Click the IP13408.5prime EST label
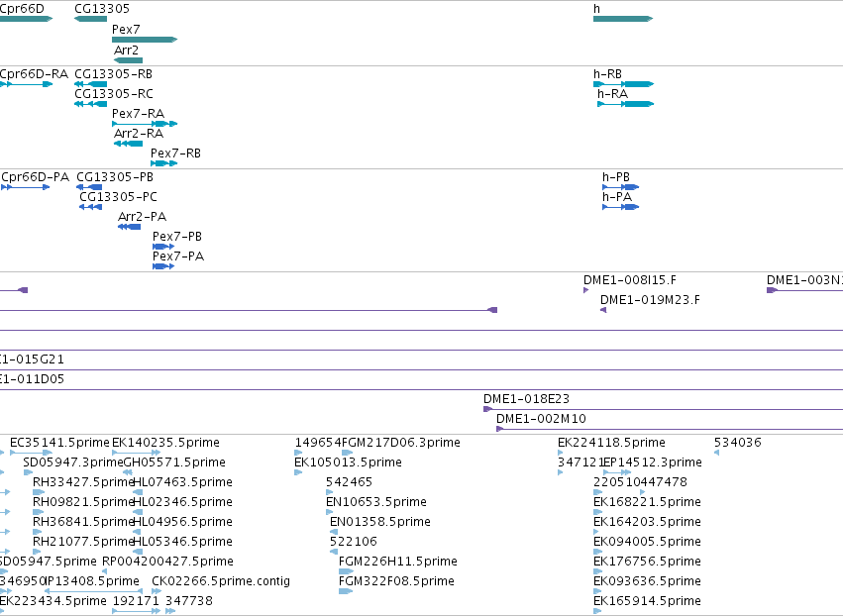 [92, 582]
